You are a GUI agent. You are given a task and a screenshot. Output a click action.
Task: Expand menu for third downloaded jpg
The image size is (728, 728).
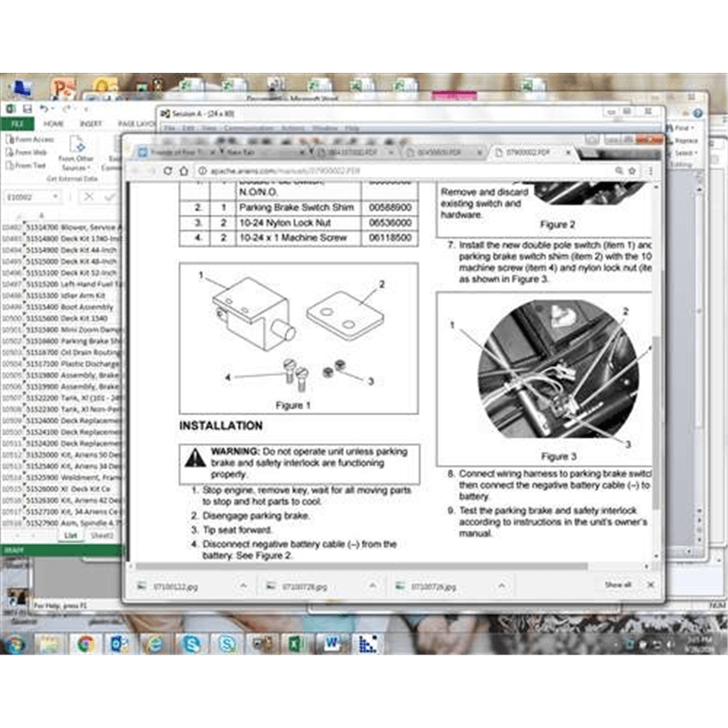501,586
